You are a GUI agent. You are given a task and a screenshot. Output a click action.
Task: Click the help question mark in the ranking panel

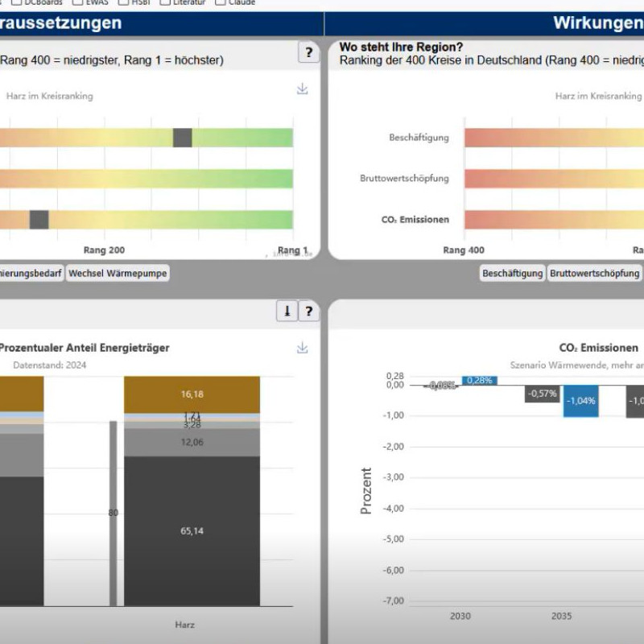308,53
